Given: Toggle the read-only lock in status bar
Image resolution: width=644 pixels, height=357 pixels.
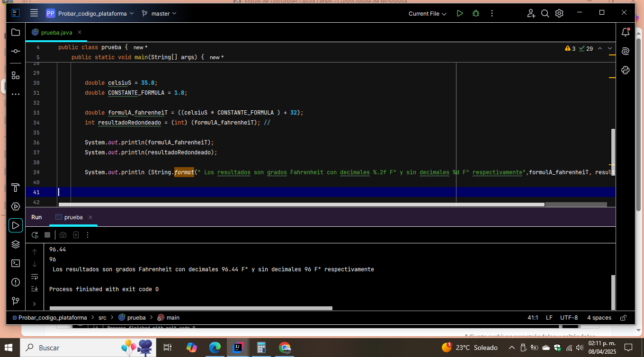Looking at the screenshot, I should 623,318.
